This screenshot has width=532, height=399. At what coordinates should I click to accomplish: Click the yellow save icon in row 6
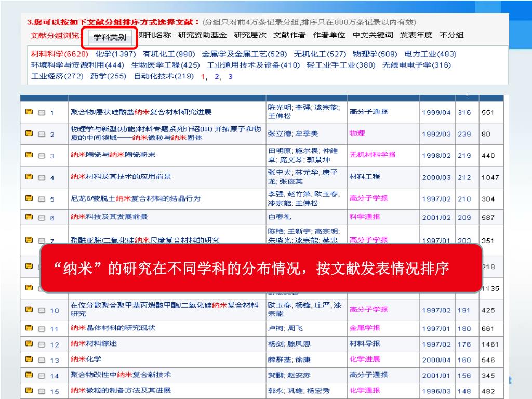tap(29, 217)
